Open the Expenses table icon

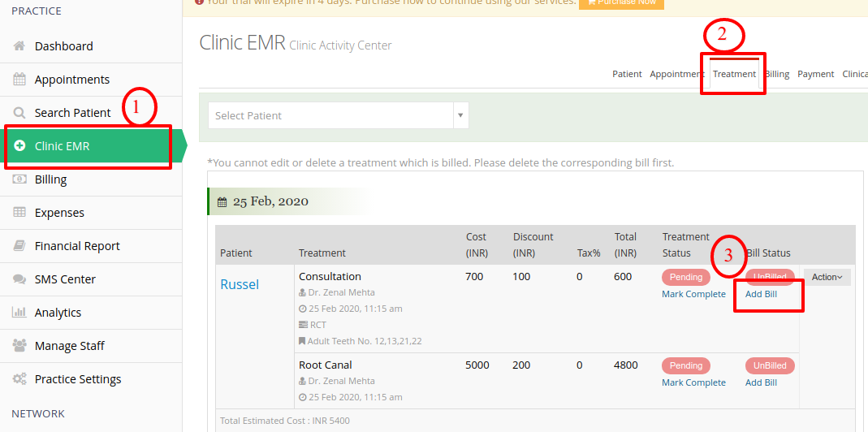(19, 212)
